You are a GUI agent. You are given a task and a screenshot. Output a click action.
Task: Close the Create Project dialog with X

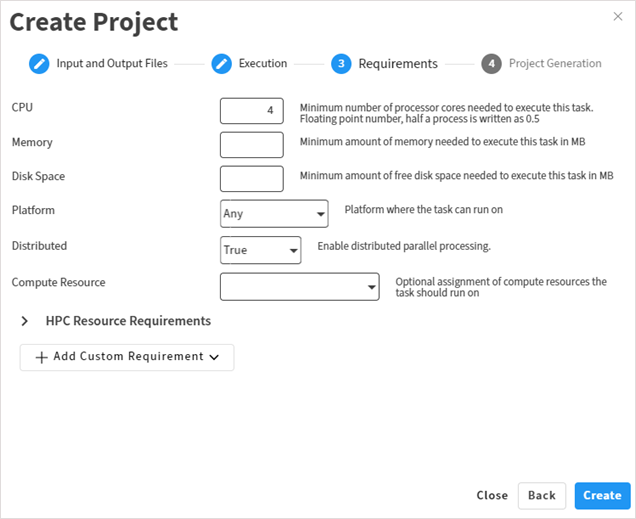[x=617, y=16]
